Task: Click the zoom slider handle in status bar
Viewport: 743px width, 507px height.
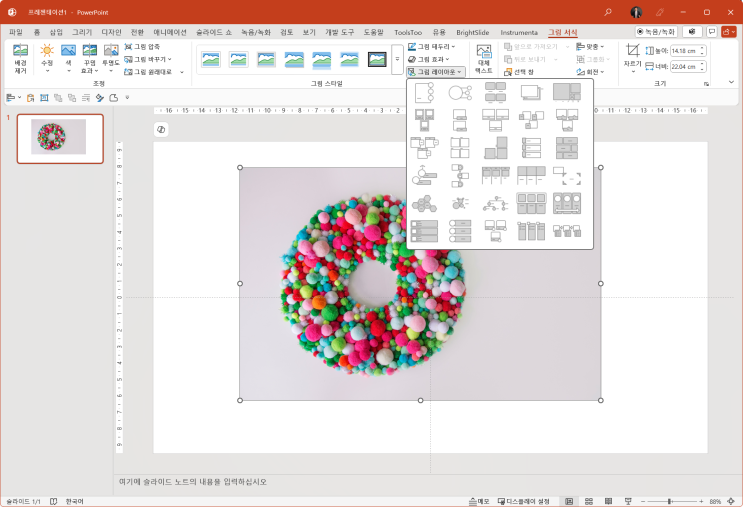Action: 670,501
